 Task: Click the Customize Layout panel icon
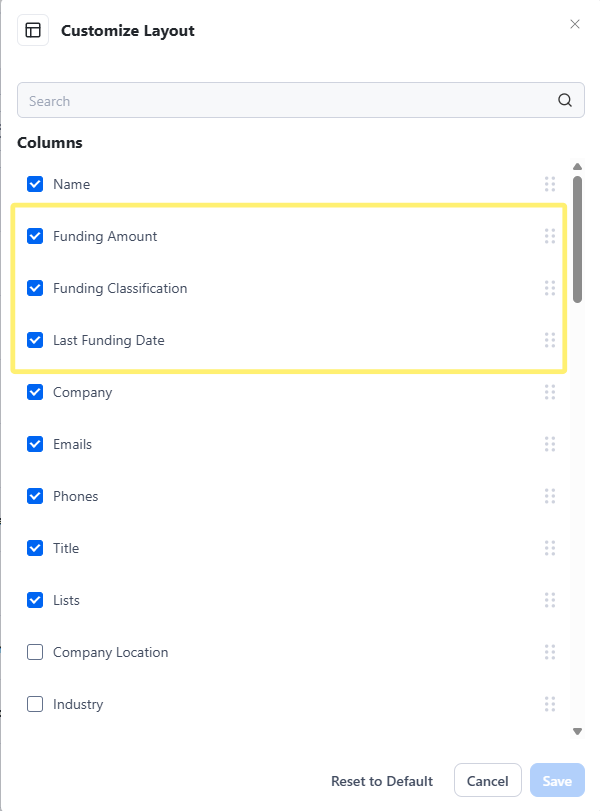pyautogui.click(x=33, y=30)
